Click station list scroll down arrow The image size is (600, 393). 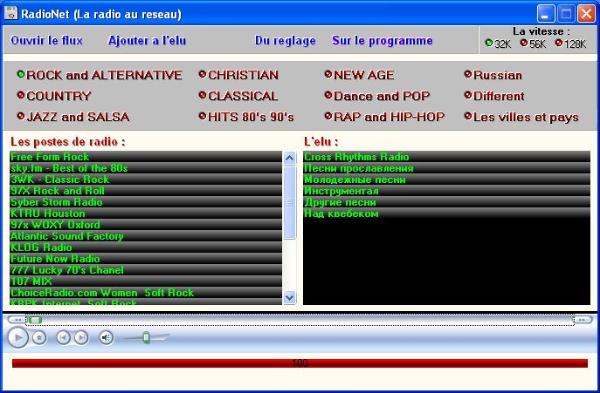(290, 297)
